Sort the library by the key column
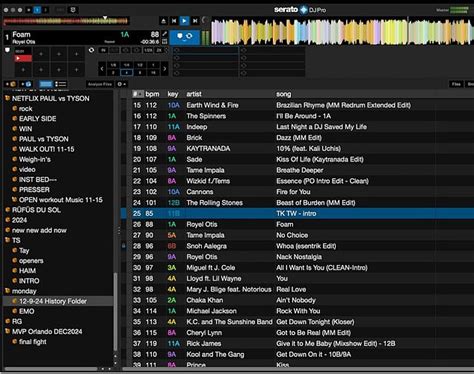The height and width of the screenshot is (374, 474). coord(173,94)
